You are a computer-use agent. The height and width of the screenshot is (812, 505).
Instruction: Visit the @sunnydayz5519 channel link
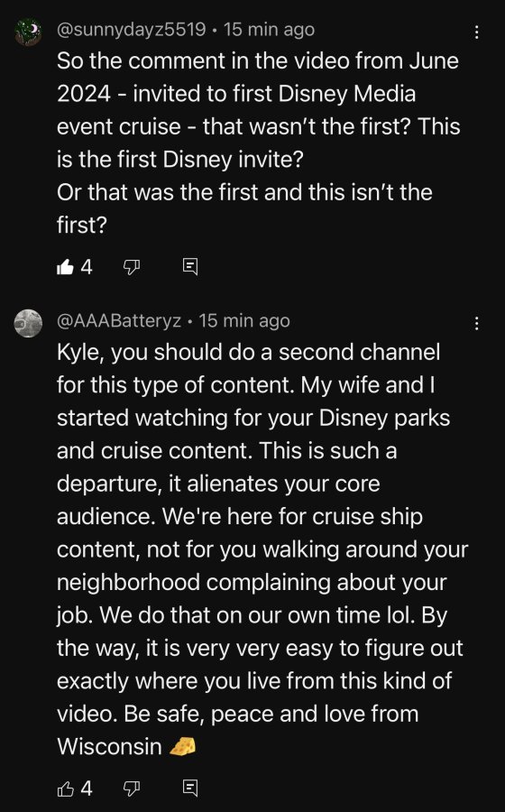click(x=131, y=30)
